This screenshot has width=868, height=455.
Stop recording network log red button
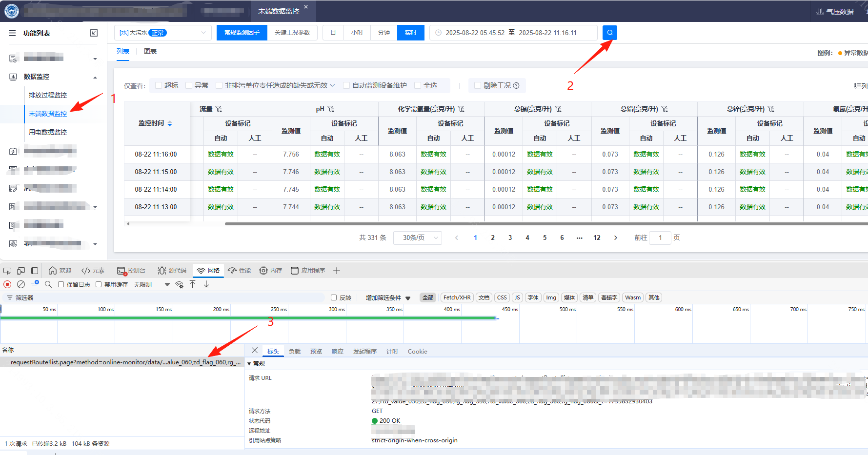(7, 284)
